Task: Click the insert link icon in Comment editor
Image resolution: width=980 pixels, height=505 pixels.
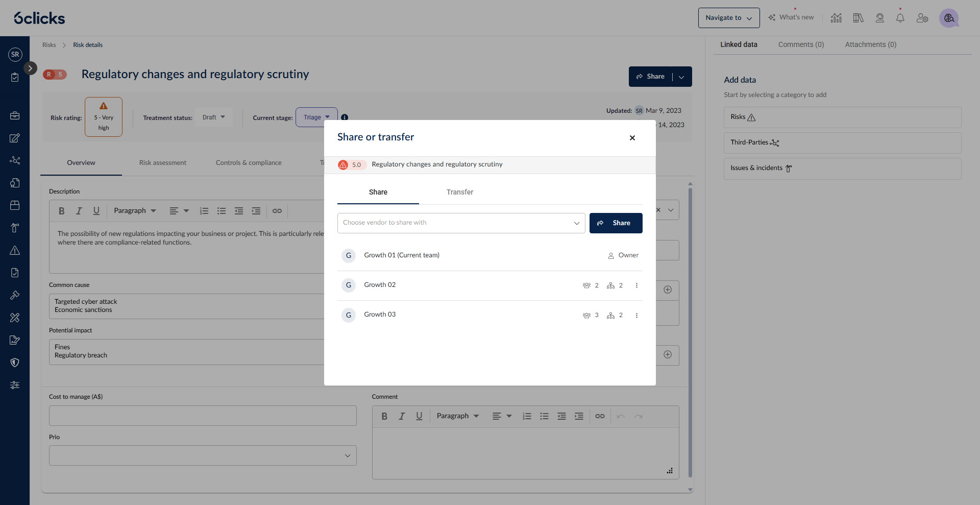Action: [600, 416]
